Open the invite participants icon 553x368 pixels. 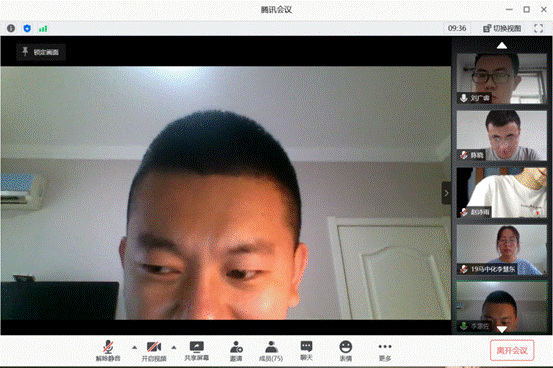coord(236,351)
